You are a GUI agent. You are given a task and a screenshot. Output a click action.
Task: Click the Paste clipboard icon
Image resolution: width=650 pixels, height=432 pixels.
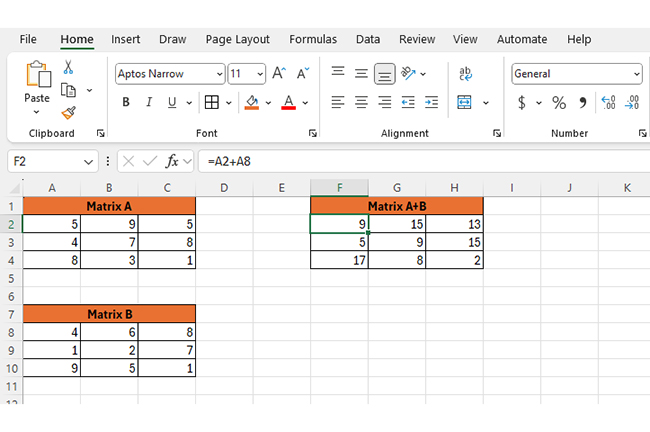click(x=37, y=80)
